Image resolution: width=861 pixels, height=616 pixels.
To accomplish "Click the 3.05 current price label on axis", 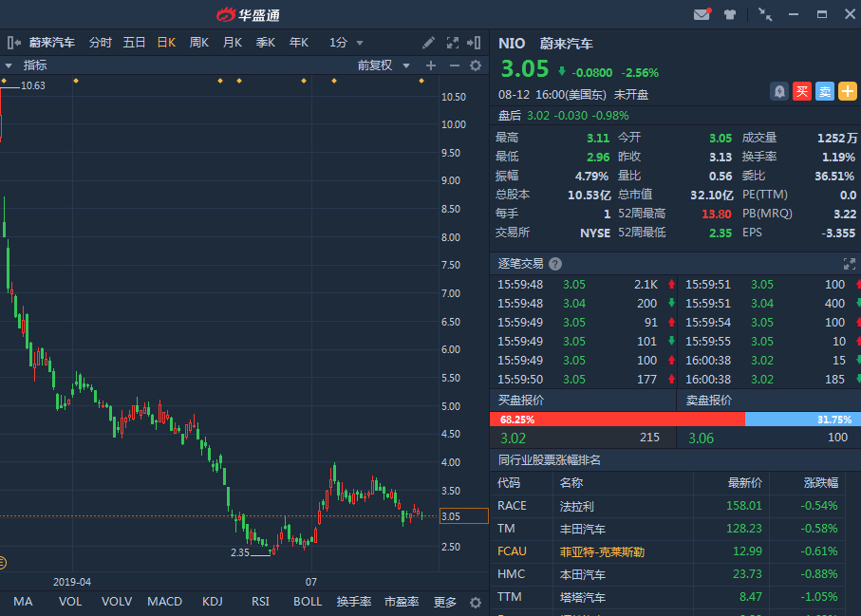I will pyautogui.click(x=464, y=516).
